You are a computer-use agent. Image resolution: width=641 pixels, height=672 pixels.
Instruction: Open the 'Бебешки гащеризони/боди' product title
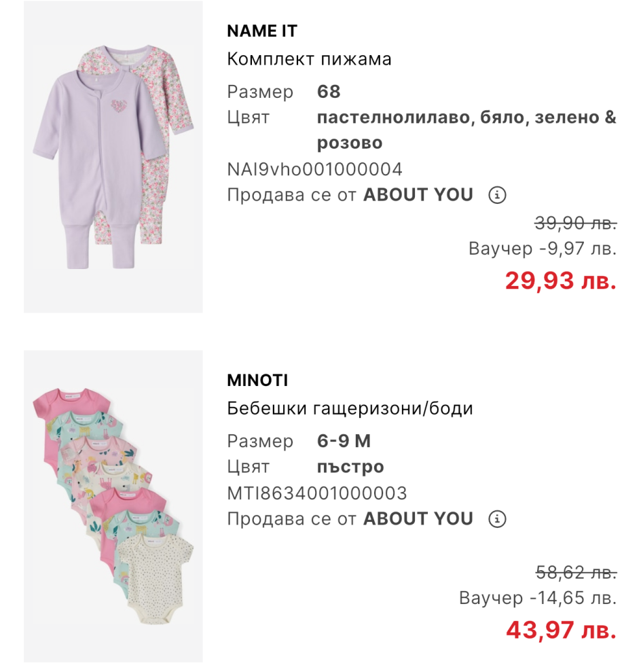(x=350, y=409)
